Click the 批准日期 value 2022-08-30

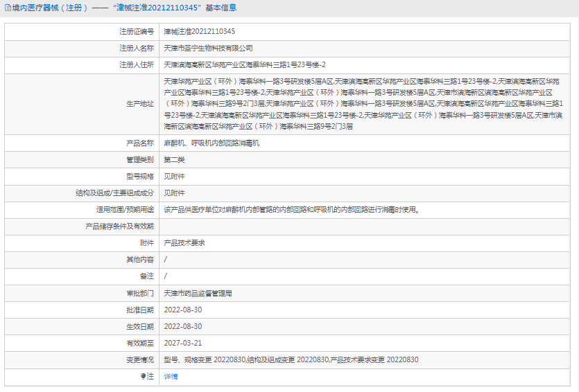point(182,310)
